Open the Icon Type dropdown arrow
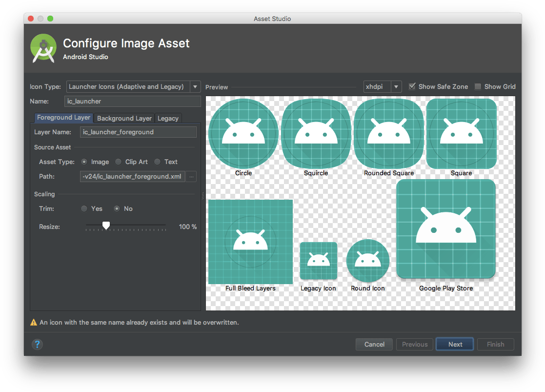Viewport: 545px width, 392px height. [195, 86]
